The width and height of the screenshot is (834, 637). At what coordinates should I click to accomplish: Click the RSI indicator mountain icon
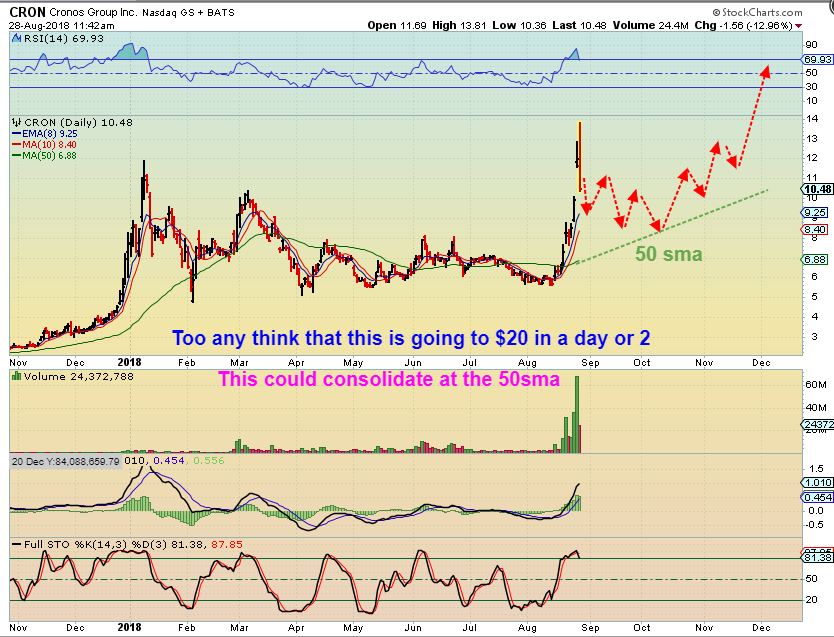(x=16, y=38)
